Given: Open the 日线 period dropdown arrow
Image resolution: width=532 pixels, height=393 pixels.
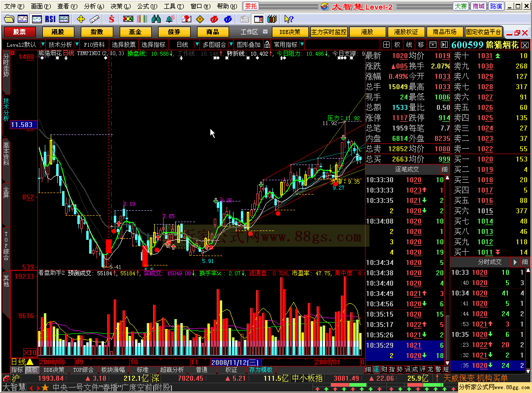Looking at the screenshot, I should tap(197, 44).
